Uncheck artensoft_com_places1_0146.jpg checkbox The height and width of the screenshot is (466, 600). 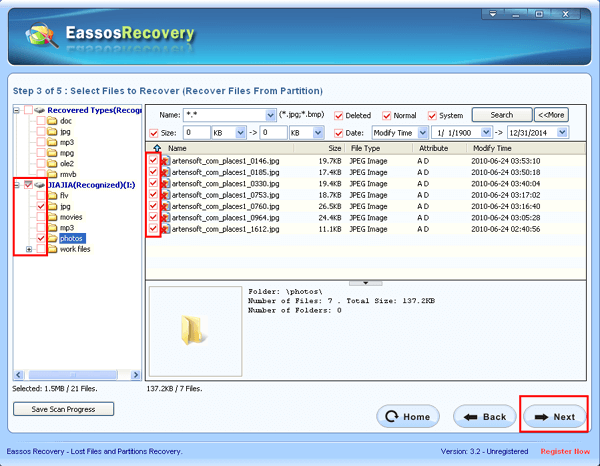[x=153, y=160]
